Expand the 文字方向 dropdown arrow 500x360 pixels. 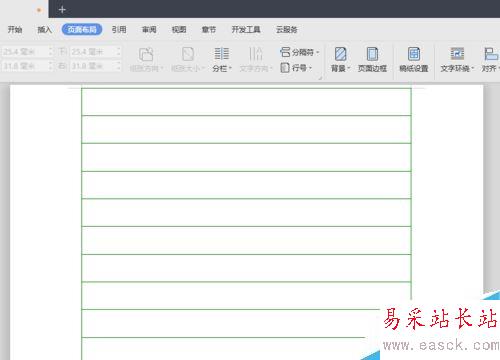[272, 69]
